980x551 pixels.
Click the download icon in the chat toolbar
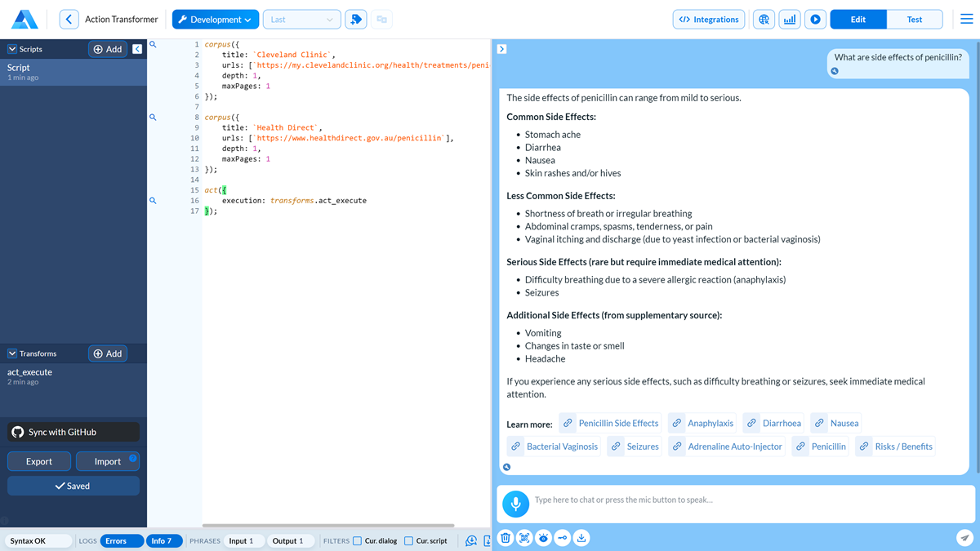coord(581,538)
